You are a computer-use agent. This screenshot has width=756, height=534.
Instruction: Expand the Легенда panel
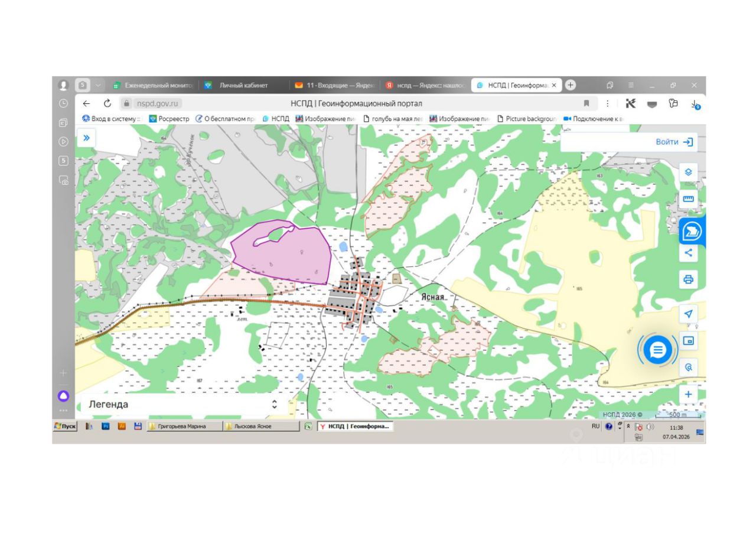[183, 405]
